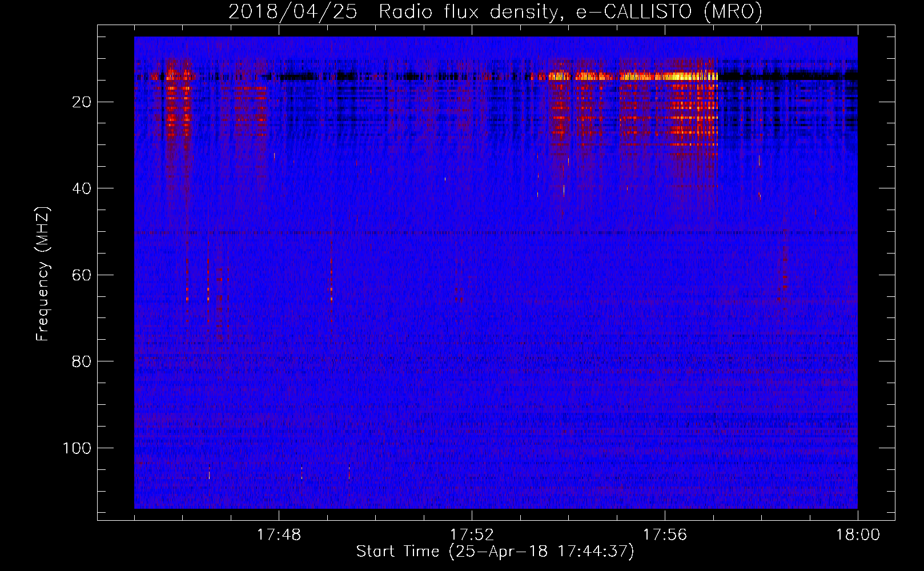Click the plot title "2018/04/25 Radio flux density, e-CALLISTO (MRO)"
The width and height of the screenshot is (924, 571).
point(495,11)
